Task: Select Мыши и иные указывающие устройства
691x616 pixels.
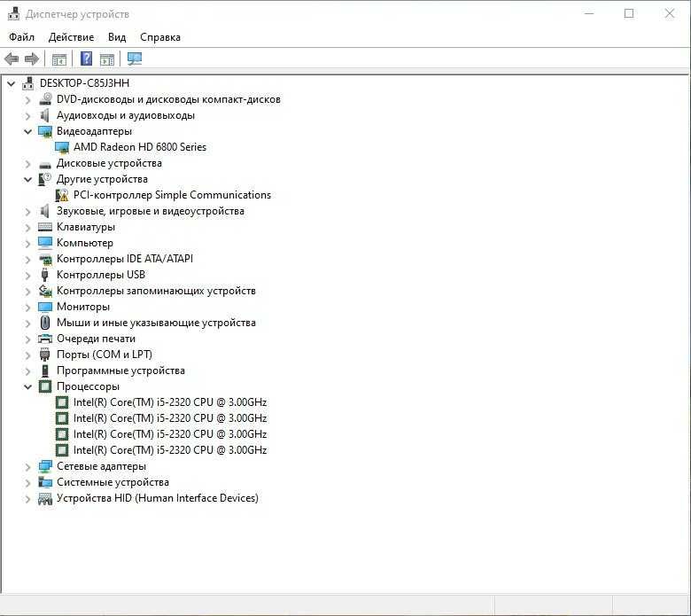Action: (156, 323)
